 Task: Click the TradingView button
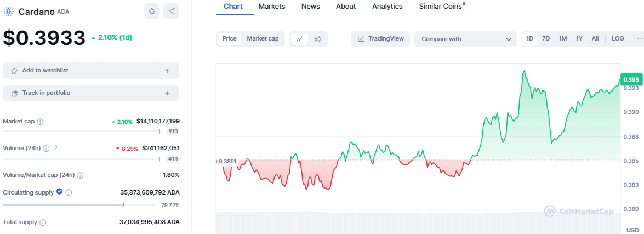pyautogui.click(x=380, y=39)
